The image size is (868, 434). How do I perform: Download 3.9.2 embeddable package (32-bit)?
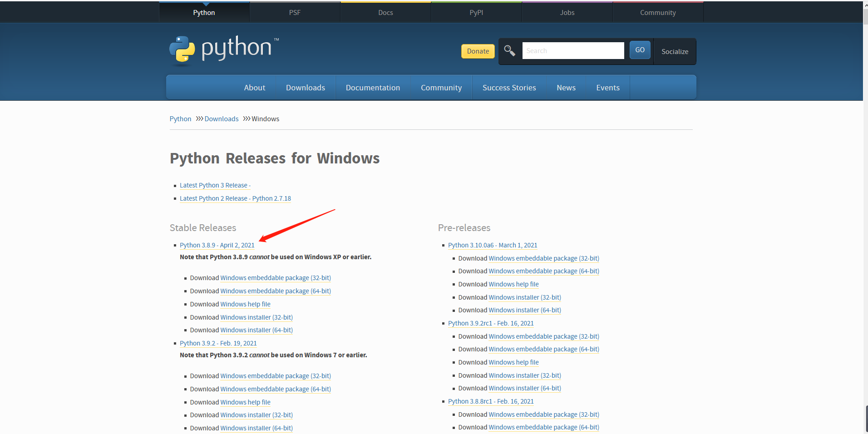(x=276, y=376)
